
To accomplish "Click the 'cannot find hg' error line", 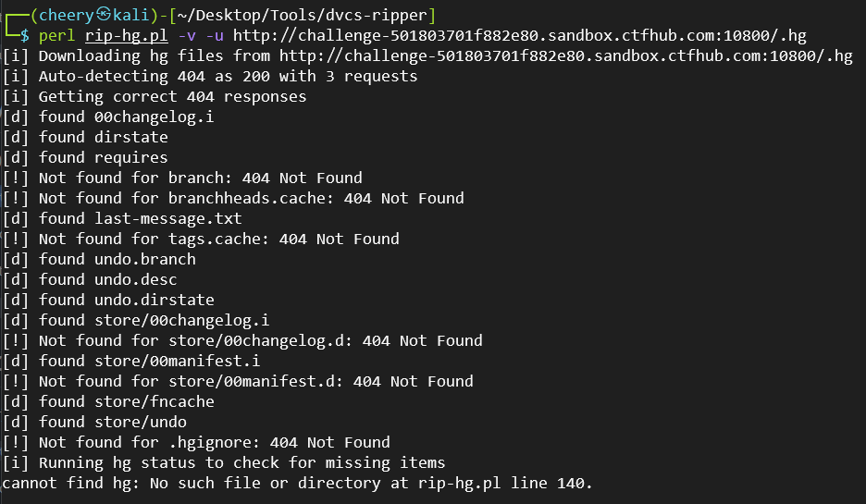I will tap(297, 484).
